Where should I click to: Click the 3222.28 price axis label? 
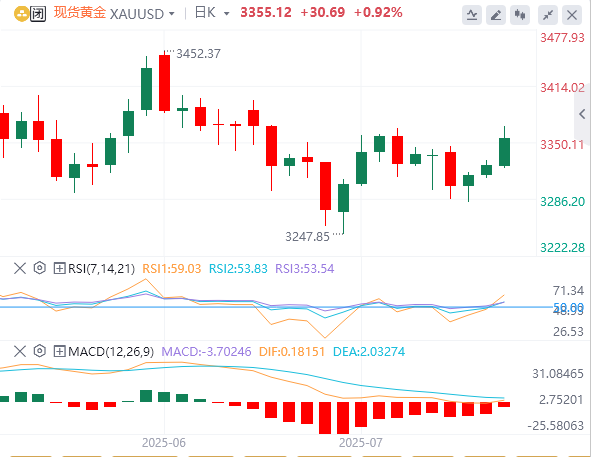(562, 248)
